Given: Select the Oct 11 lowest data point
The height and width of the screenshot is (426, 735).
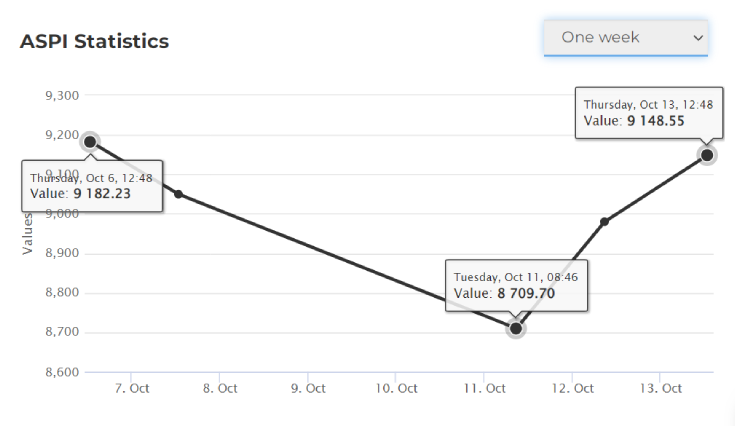Looking at the screenshot, I should pos(516,329).
